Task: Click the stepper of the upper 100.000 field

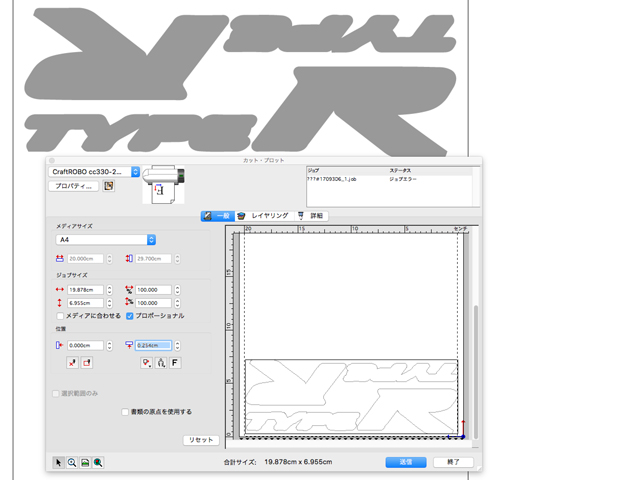Action: (178, 290)
